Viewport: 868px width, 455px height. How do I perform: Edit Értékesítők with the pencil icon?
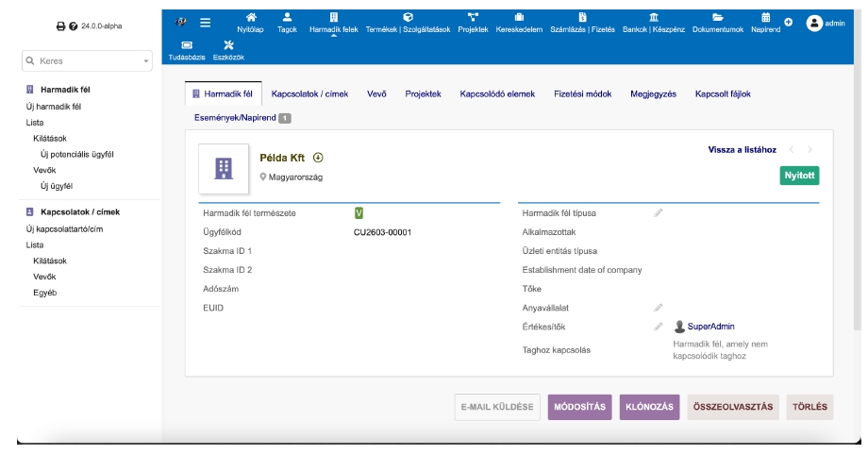(659, 327)
